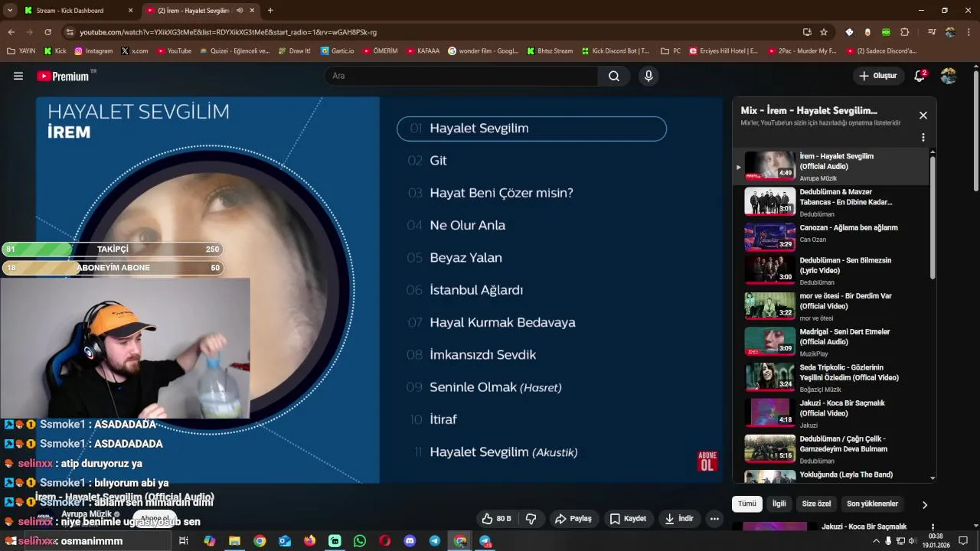
Task: Open a new browser tab
Action: coord(270,11)
